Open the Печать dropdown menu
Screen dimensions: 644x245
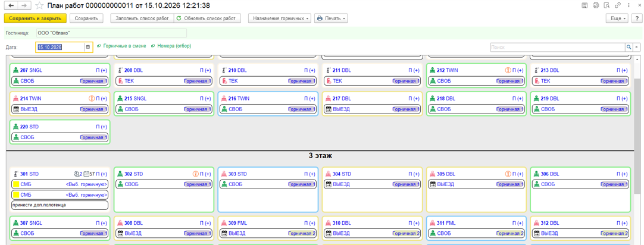point(332,18)
